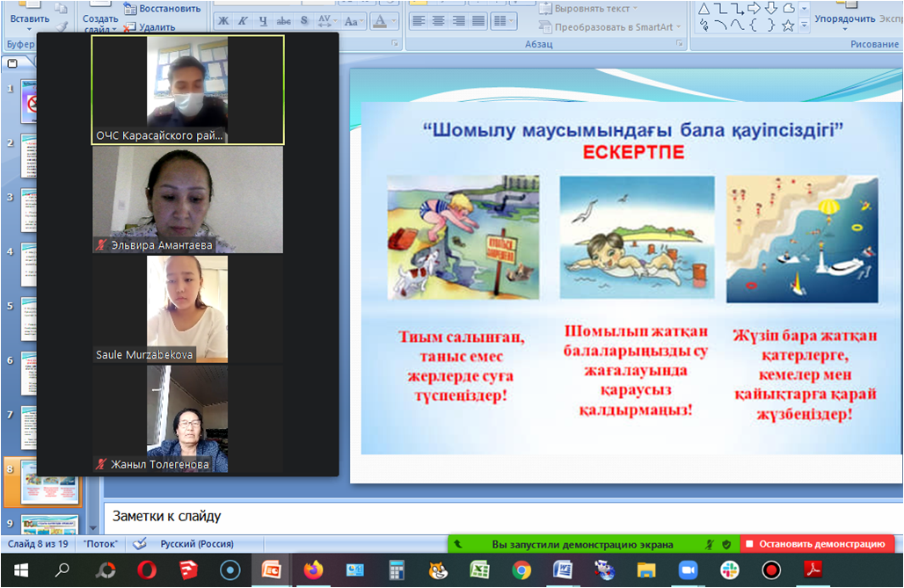Click the underline formatting icon
The height and width of the screenshot is (588, 904).
264,20
